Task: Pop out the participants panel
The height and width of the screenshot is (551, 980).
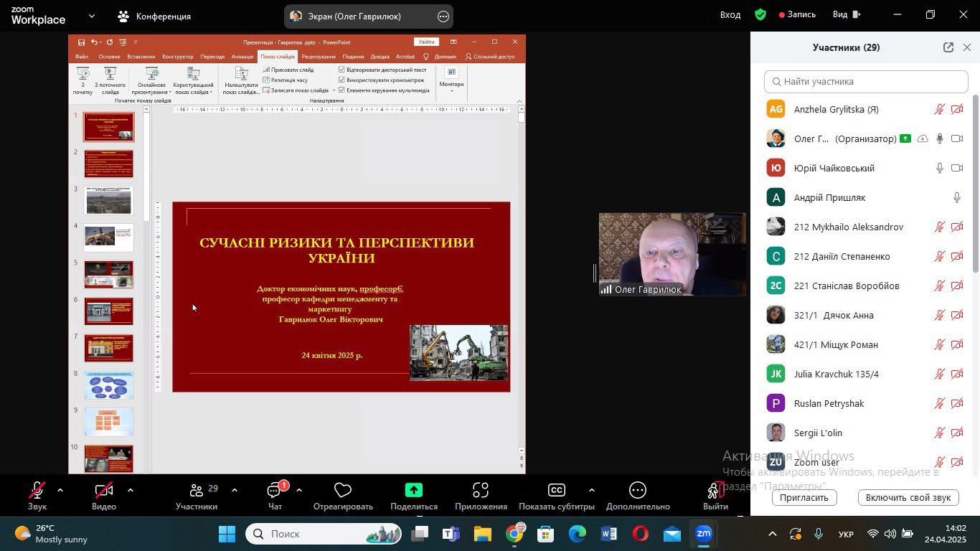Action: click(948, 47)
